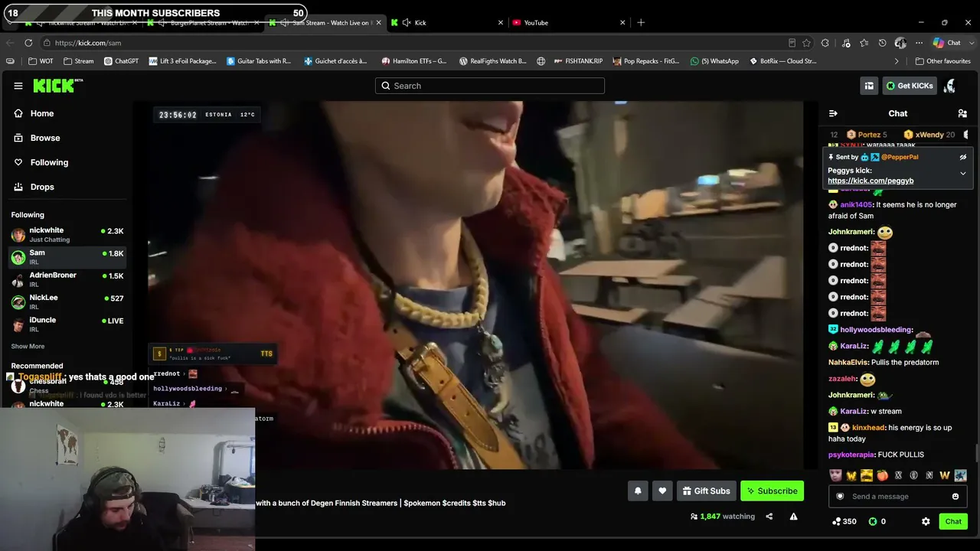The height and width of the screenshot is (551, 980).
Task: Expand the pinned message chevron
Action: click(x=963, y=174)
